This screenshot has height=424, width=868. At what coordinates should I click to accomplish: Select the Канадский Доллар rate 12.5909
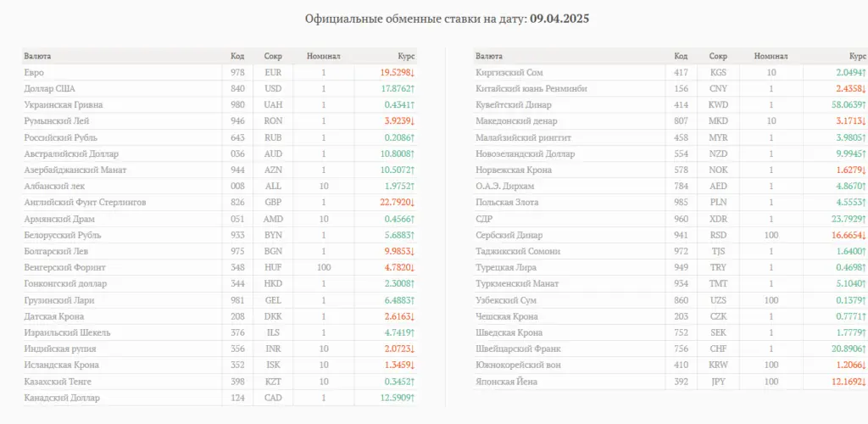[x=398, y=398]
